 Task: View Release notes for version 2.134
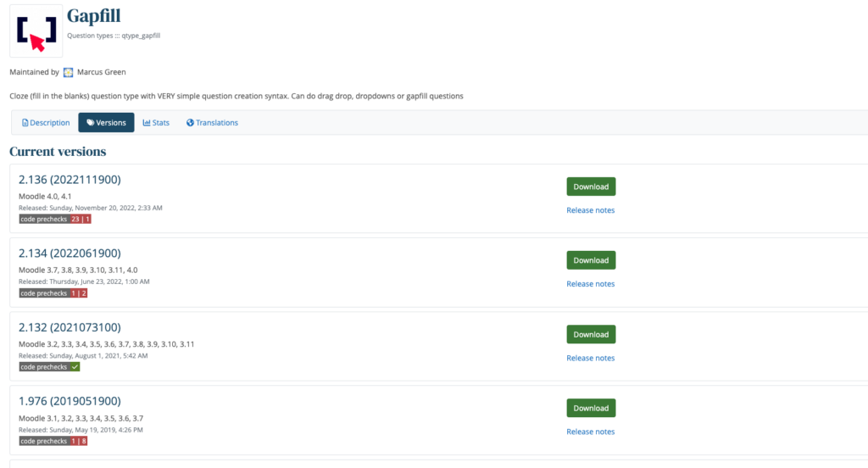591,284
